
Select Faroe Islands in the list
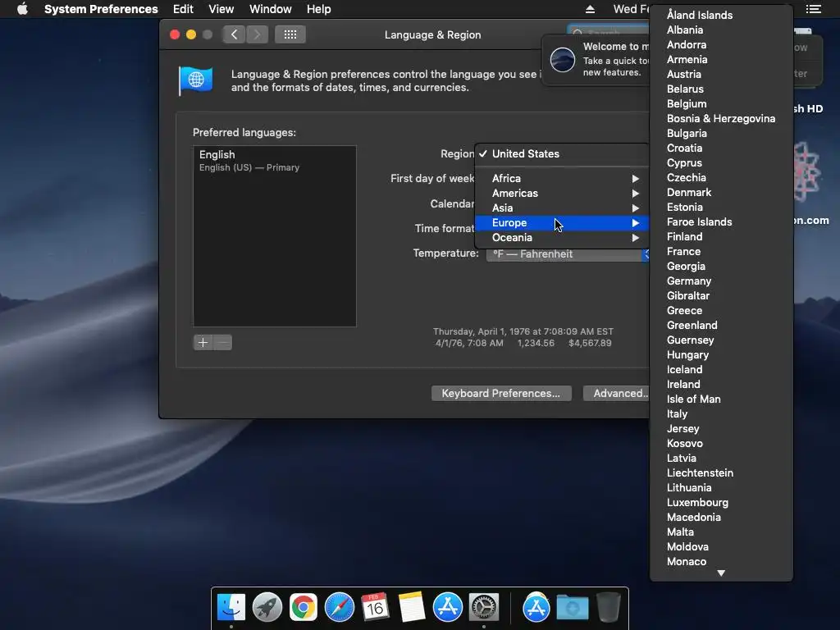(x=721, y=222)
